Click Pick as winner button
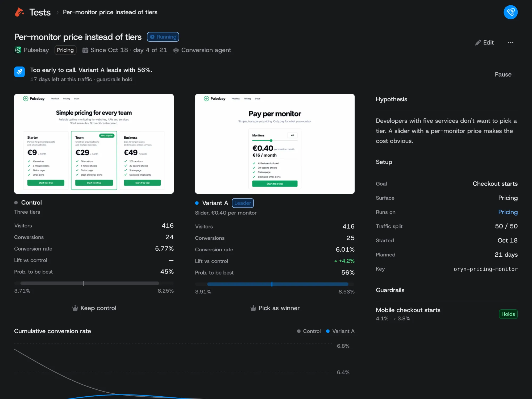Viewport: 532px width, 399px height. click(275, 308)
